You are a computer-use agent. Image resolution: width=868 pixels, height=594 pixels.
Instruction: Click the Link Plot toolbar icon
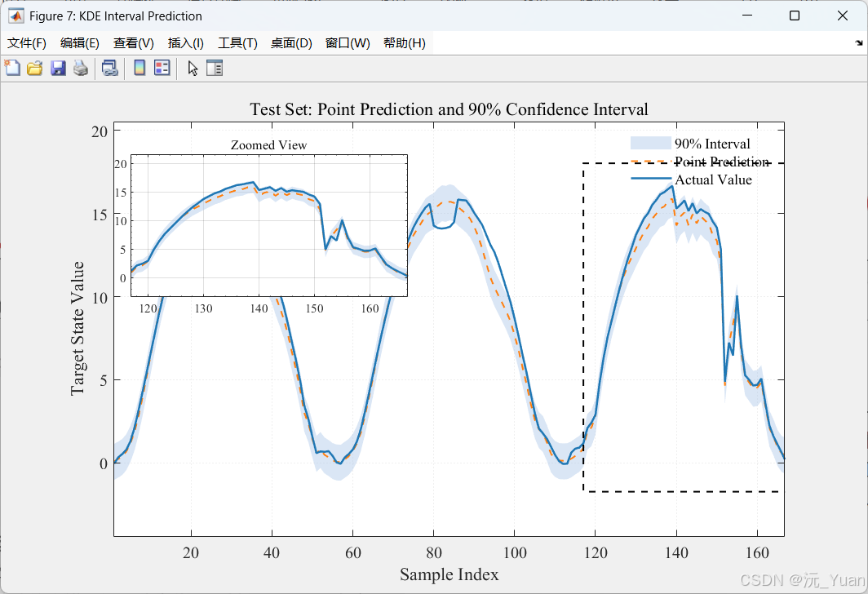109,68
